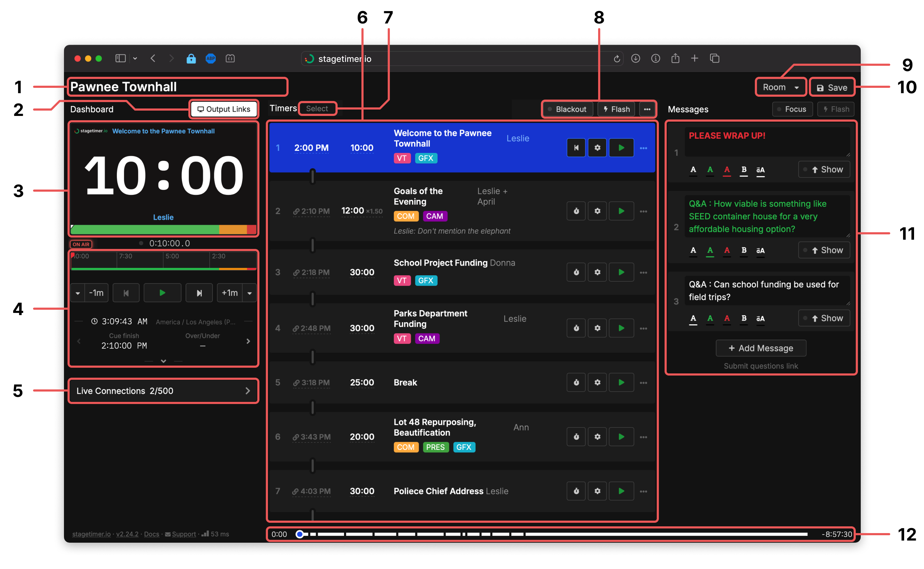The height and width of the screenshot is (569, 924).
Task: Expand the dropdown arrow beside the +1m button
Action: pyautogui.click(x=249, y=292)
